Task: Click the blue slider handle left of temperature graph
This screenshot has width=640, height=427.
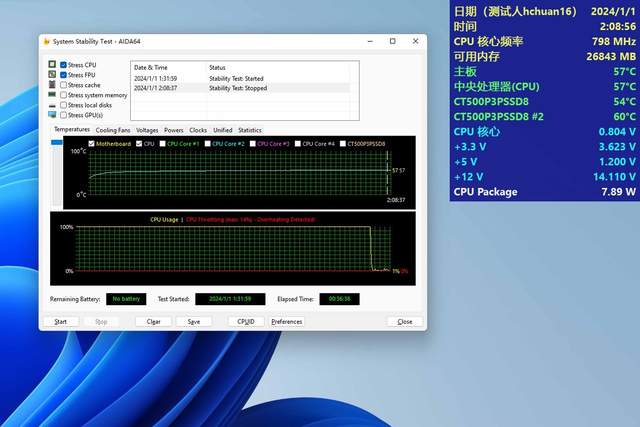Action: tap(57, 142)
